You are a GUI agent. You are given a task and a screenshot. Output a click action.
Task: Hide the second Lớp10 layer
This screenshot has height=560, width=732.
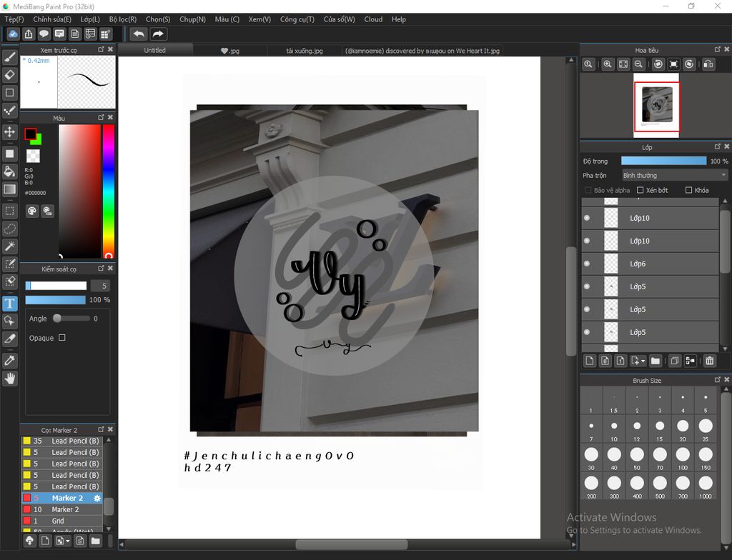(587, 241)
